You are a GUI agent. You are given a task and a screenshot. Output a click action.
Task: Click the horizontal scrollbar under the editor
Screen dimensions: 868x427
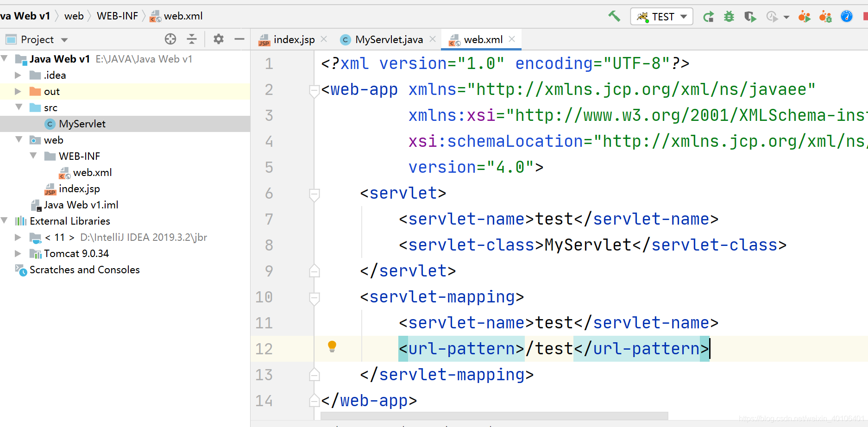point(494,416)
